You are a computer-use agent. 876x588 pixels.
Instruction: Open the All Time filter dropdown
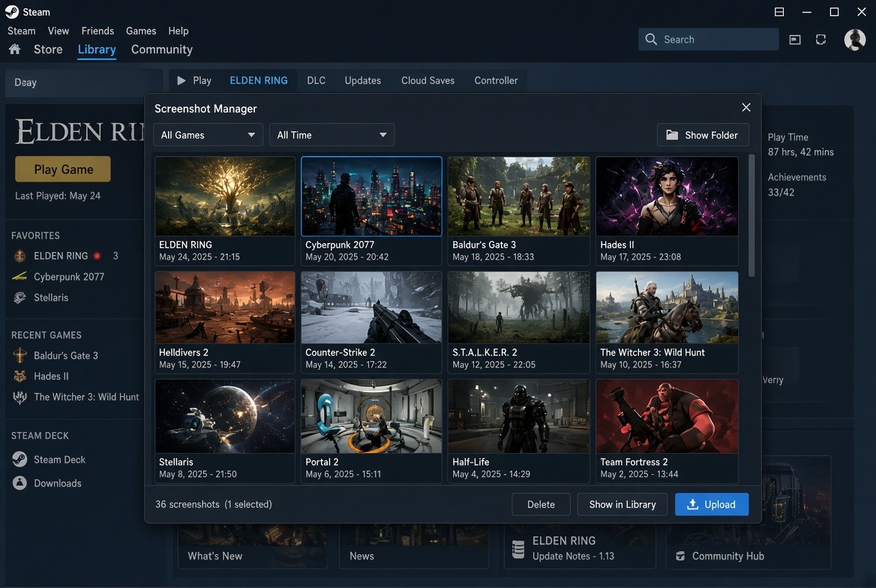[x=331, y=135]
